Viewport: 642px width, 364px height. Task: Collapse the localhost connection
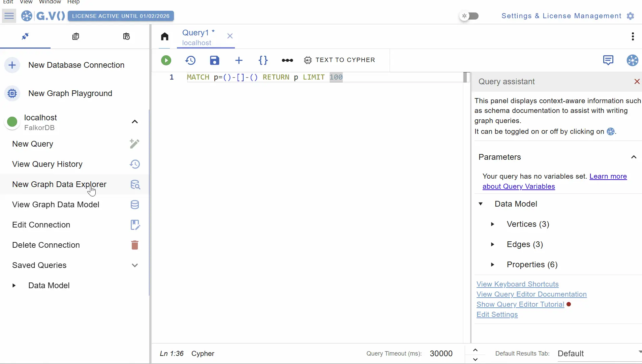(x=135, y=122)
